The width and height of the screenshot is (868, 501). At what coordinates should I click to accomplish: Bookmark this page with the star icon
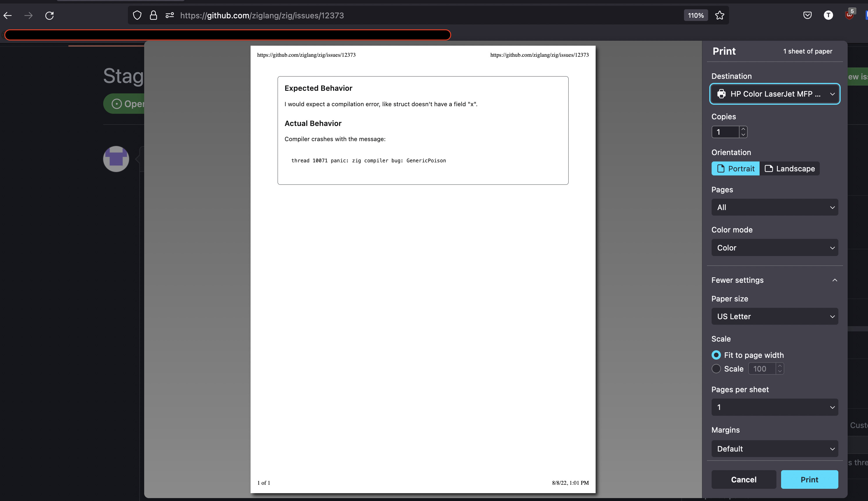pos(719,15)
